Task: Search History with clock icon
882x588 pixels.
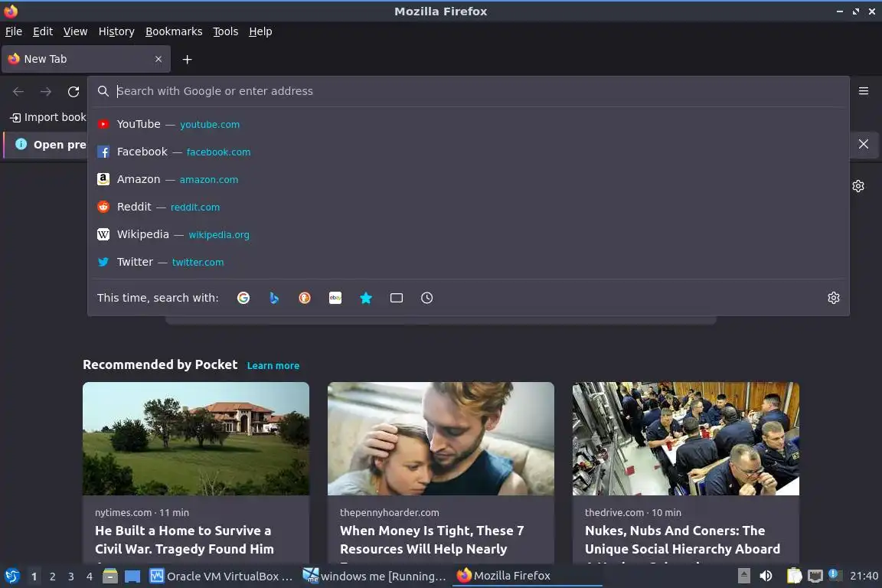Action: [427, 298]
